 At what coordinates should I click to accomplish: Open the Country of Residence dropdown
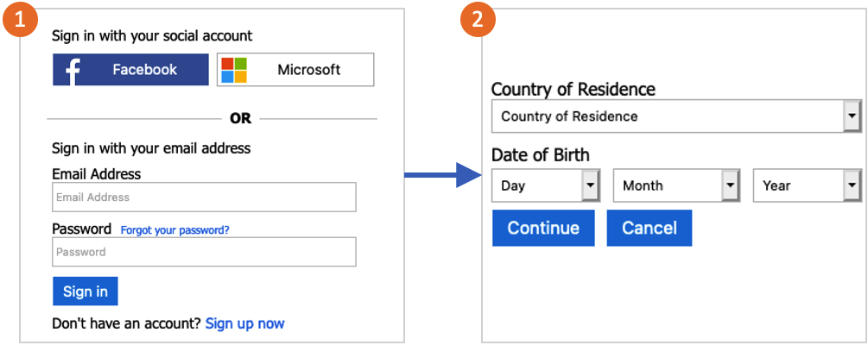pyautogui.click(x=676, y=116)
